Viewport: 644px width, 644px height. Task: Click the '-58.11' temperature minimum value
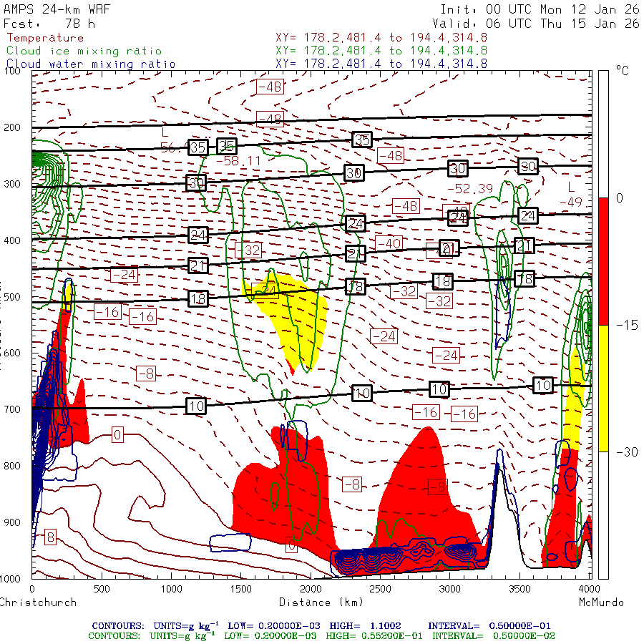tap(238, 160)
